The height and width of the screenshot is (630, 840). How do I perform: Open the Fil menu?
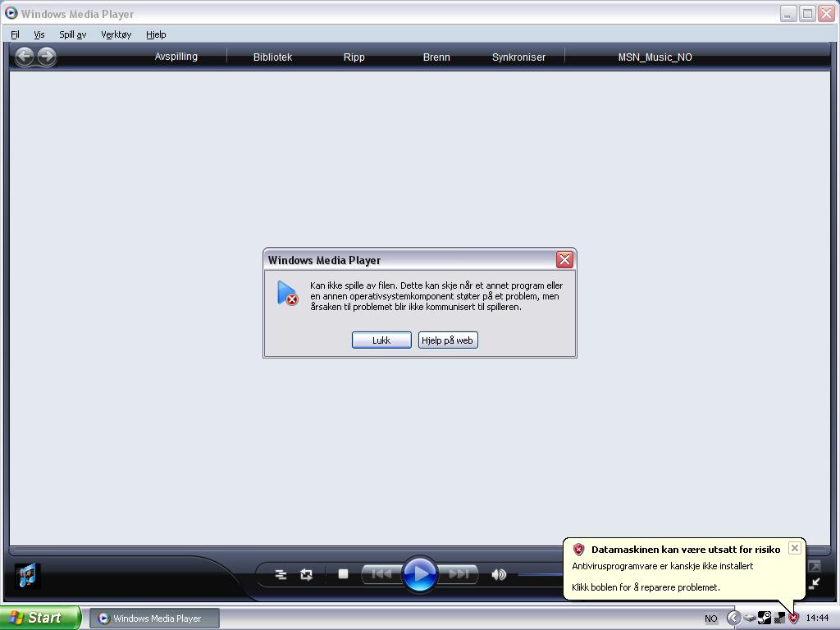point(15,34)
